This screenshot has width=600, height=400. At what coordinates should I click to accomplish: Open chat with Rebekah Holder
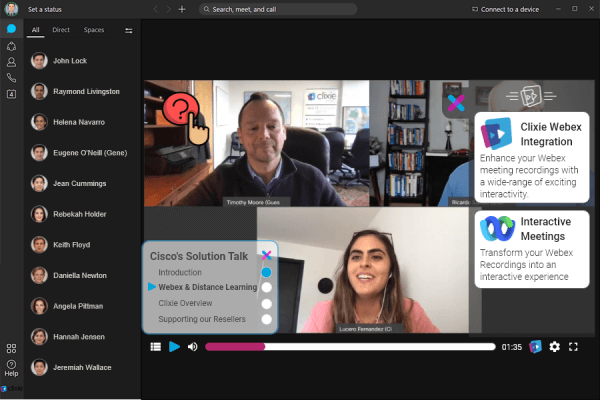click(82, 214)
